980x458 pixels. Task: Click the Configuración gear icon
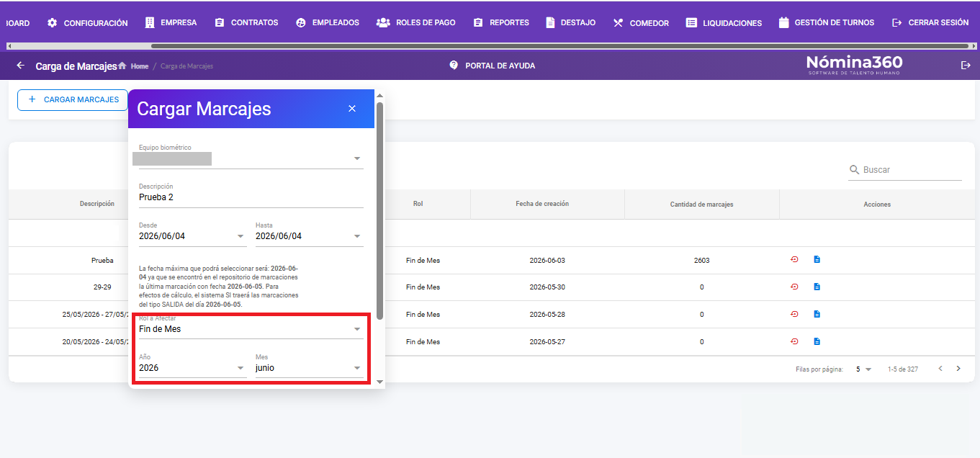tap(52, 22)
